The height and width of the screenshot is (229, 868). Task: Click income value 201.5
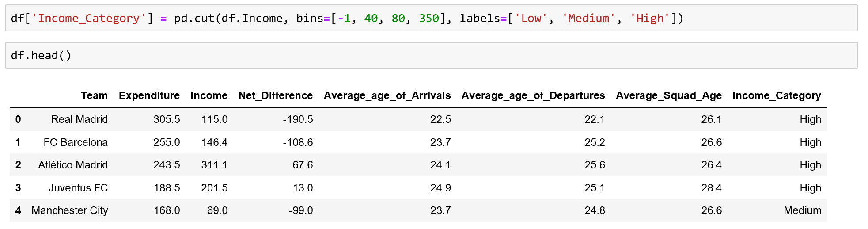(214, 188)
